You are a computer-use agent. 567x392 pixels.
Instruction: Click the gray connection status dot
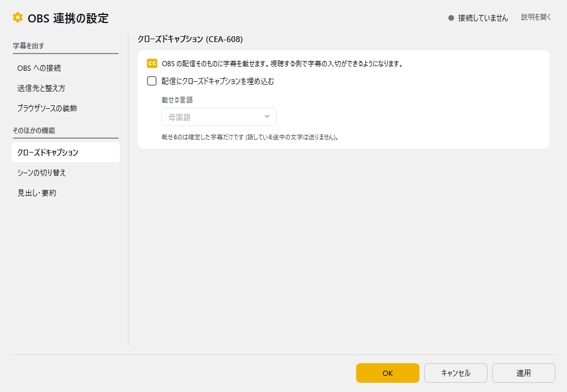tap(451, 18)
